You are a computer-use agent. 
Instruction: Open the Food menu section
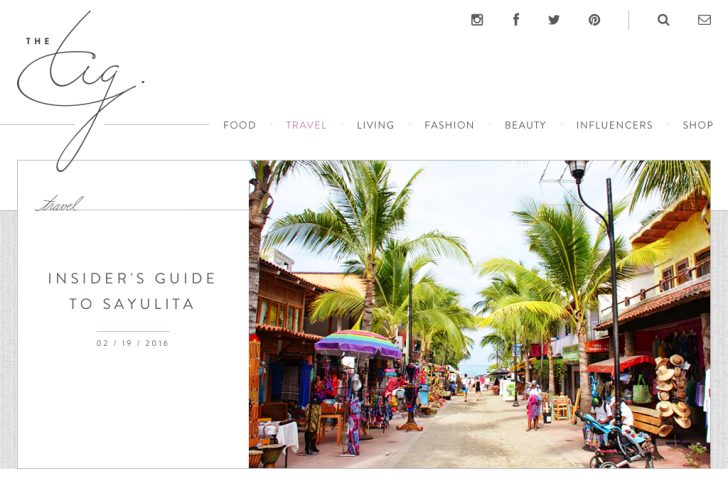[x=240, y=125]
